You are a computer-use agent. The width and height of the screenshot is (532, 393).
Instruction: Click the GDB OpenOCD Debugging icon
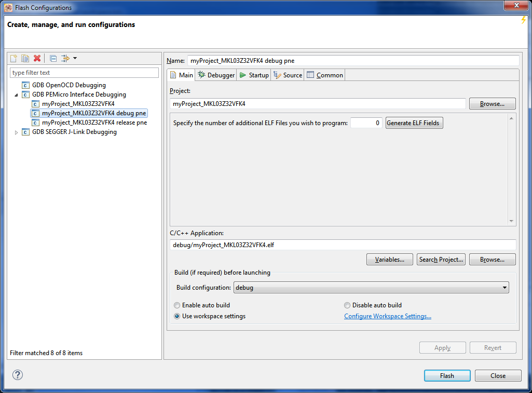(25, 85)
